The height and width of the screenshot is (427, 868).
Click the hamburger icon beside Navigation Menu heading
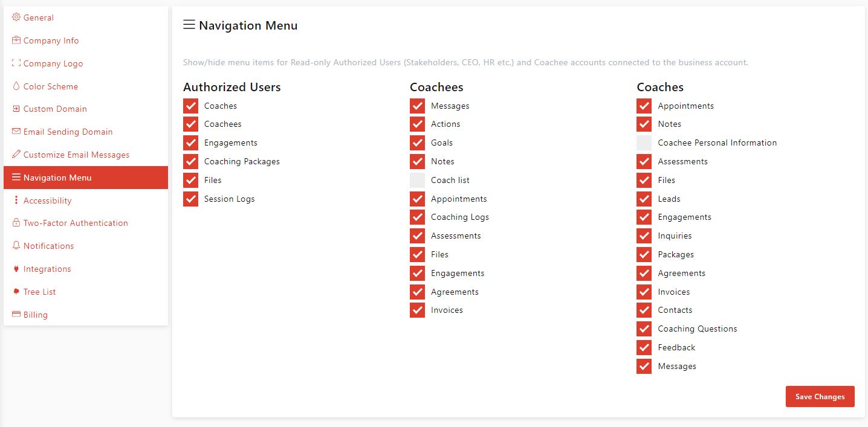[x=189, y=25]
